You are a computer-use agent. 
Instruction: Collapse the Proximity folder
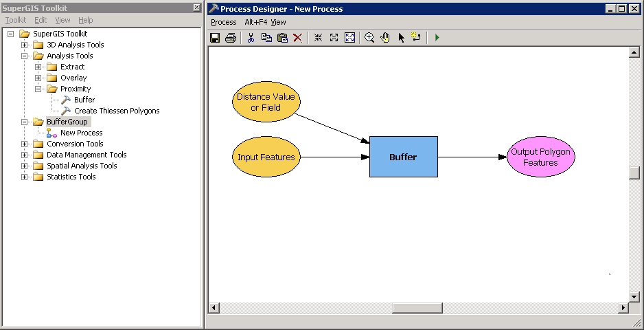[38, 89]
